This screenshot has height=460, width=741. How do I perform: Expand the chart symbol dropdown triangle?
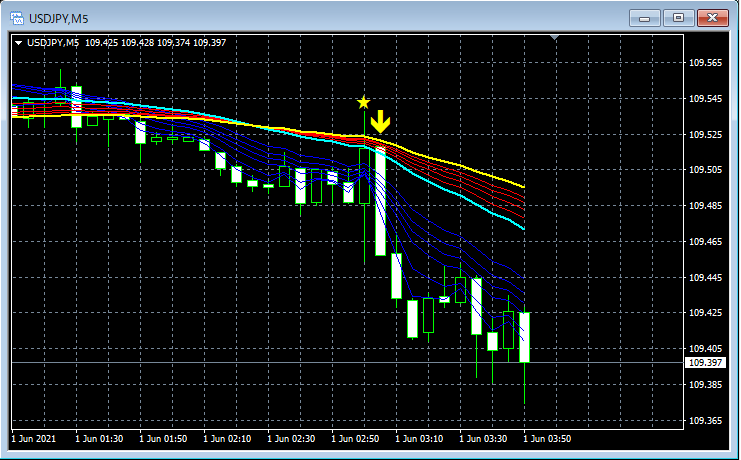[18, 43]
